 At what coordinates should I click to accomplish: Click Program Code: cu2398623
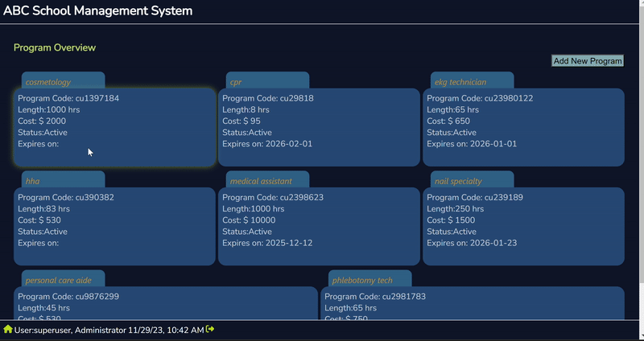[273, 197]
